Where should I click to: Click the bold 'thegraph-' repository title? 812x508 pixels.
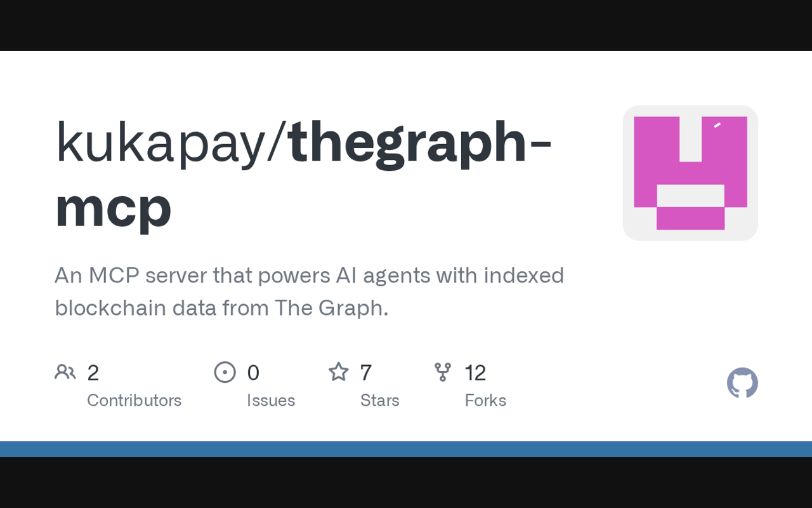click(x=419, y=142)
